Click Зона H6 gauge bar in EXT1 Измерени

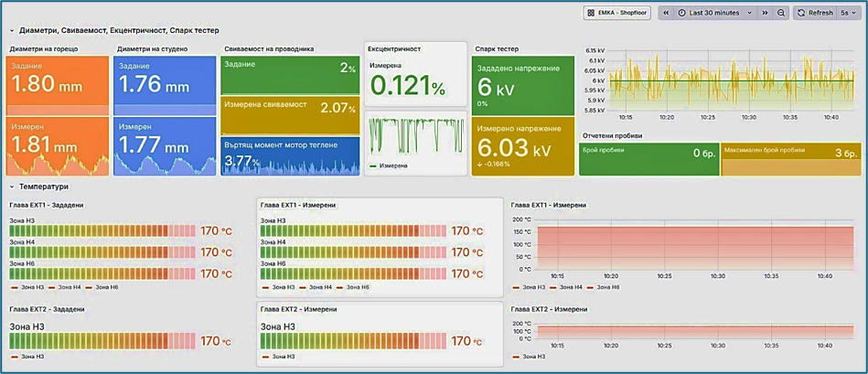pos(354,273)
